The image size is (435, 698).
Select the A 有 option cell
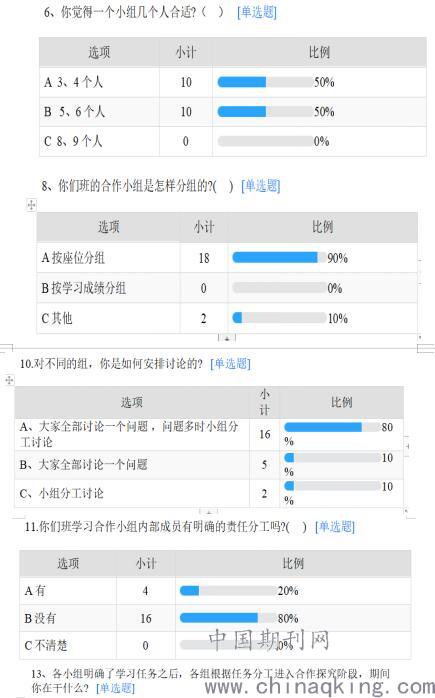[68, 591]
